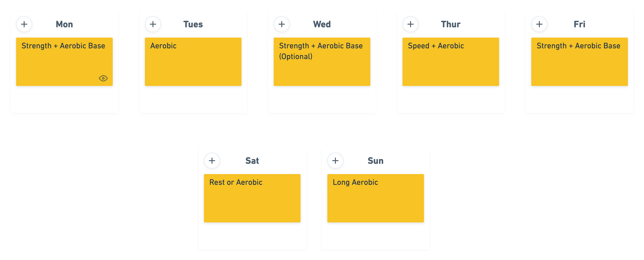
Task: Select the Rest or Aerobic card
Action: tap(252, 198)
